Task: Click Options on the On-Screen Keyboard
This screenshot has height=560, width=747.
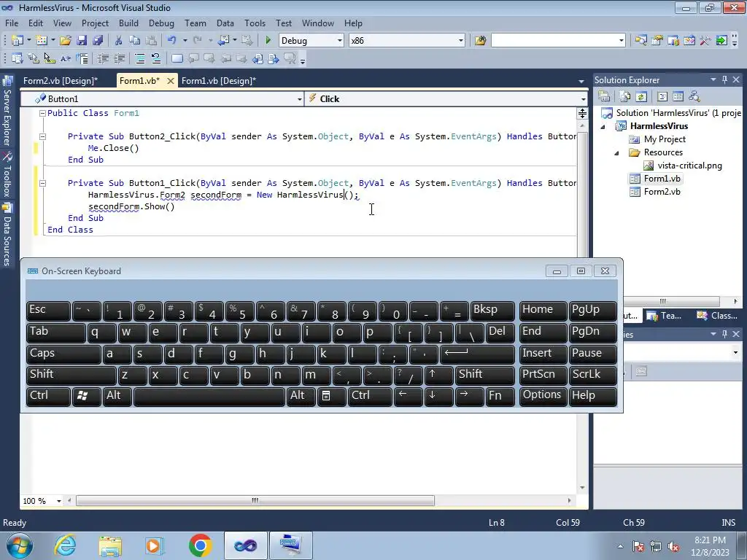Action: click(x=543, y=396)
